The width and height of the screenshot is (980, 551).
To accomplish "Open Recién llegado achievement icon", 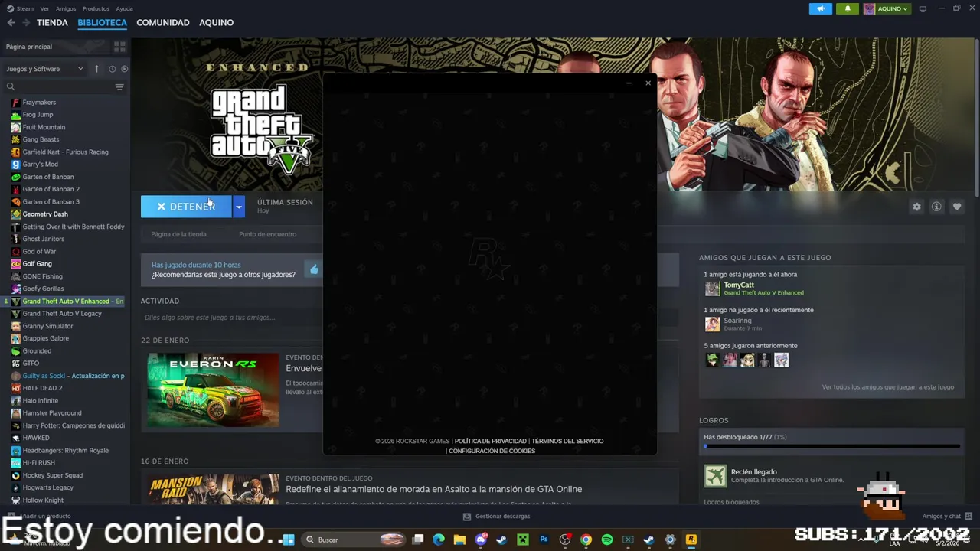I will tap(715, 476).
